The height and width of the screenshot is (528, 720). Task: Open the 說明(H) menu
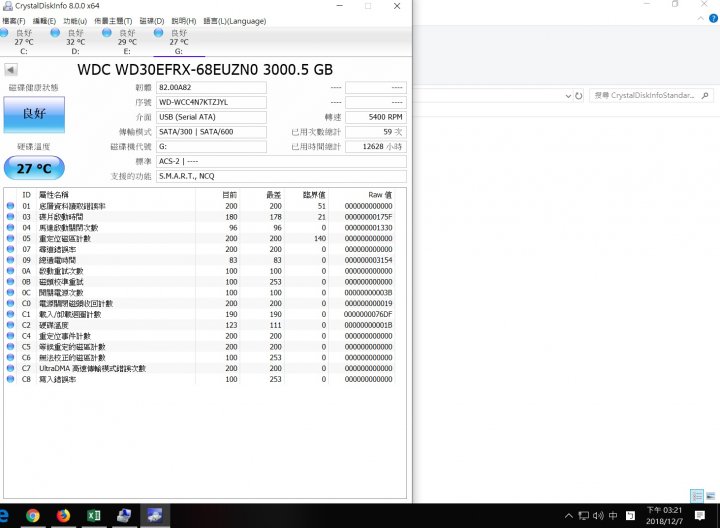184,21
